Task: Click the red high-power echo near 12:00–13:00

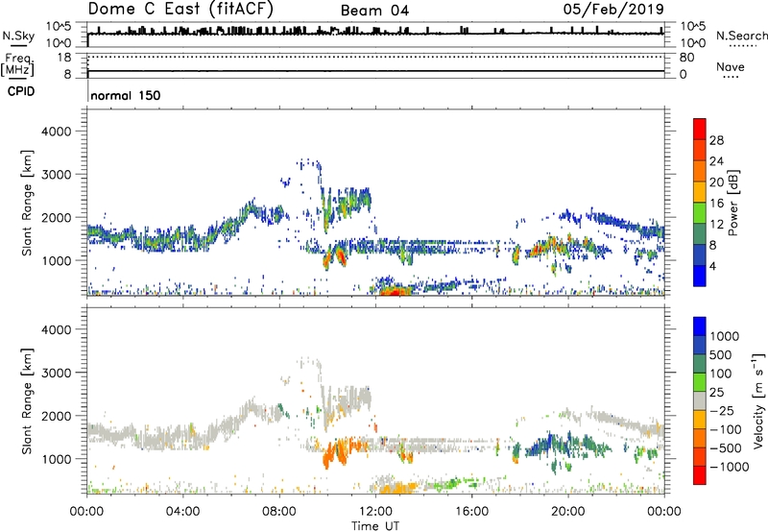Action: click(x=395, y=291)
